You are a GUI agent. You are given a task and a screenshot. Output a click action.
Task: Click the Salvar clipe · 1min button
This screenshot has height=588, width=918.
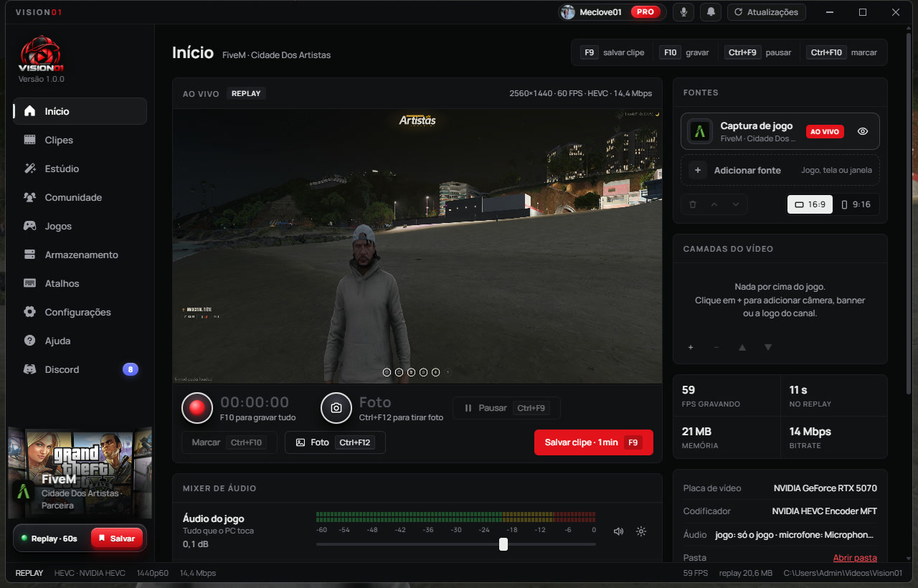[x=594, y=442]
